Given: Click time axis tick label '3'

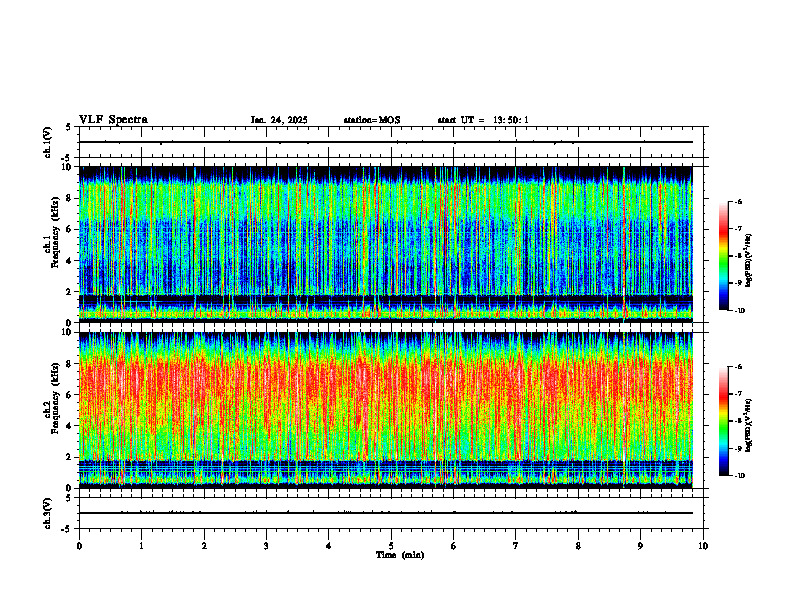Looking at the screenshot, I should [x=266, y=546].
